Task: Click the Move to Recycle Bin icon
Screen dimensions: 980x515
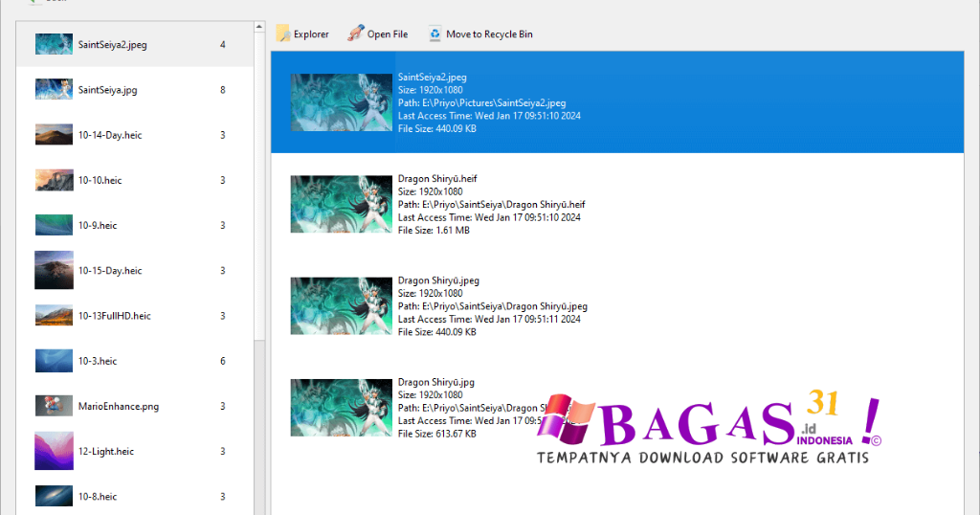Action: (x=435, y=34)
